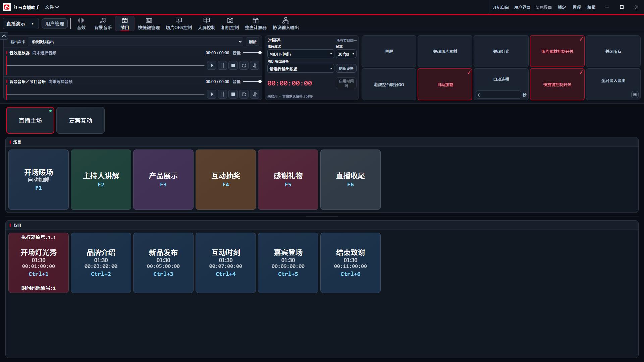Stop the 背景音乐 player
644x362 pixels.
click(233, 94)
